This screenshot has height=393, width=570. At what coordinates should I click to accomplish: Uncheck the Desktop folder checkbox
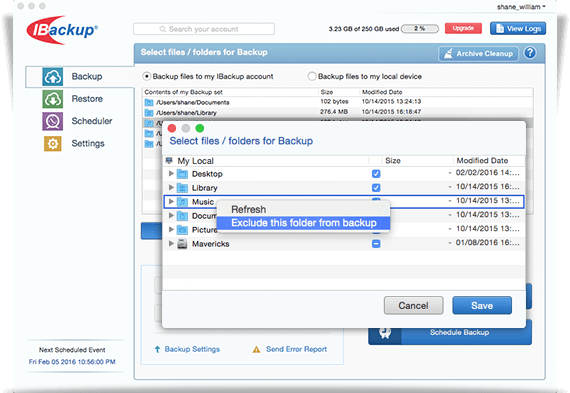[x=376, y=174]
